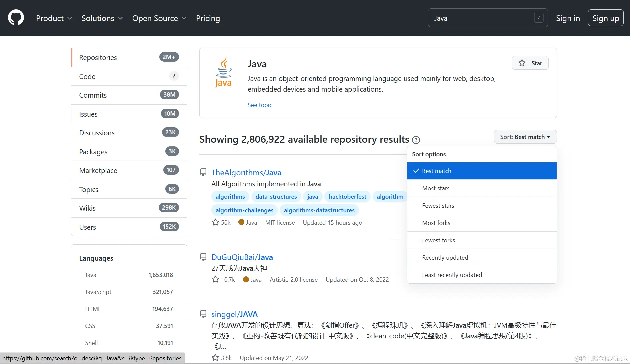Click the java topic tag

coord(313,197)
